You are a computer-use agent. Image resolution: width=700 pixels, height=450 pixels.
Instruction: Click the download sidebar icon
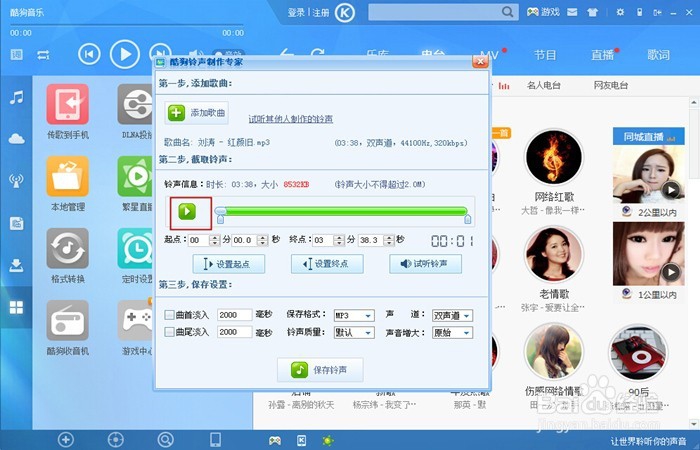point(17,265)
